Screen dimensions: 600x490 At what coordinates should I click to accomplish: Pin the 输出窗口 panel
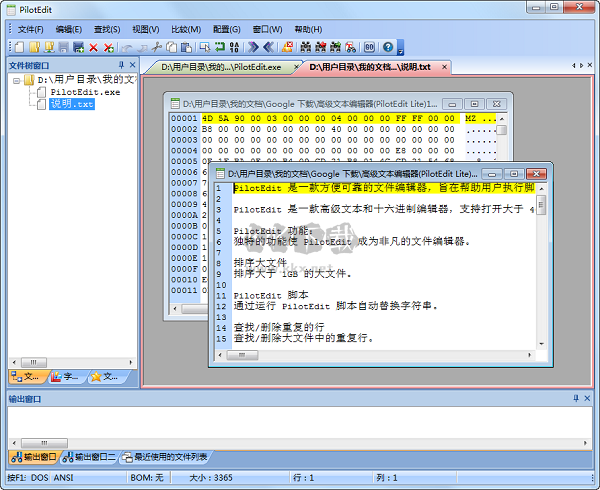[x=576, y=398]
